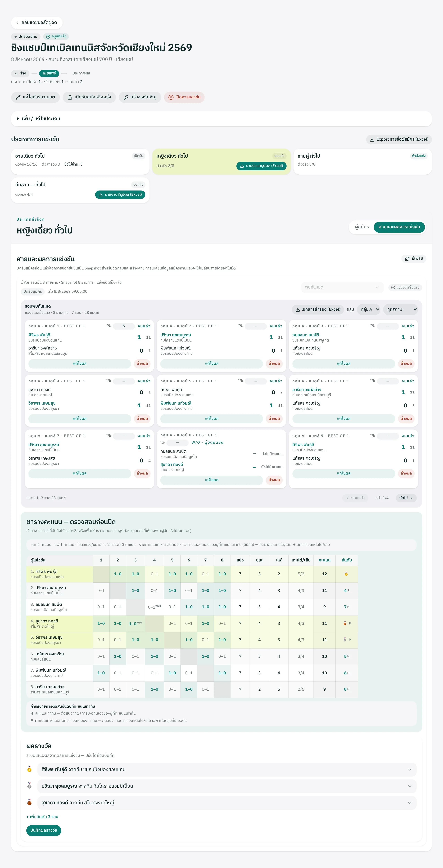Click the โต๊ะ table field for match 5
This screenshot has height=868, width=443.
[x=256, y=381]
